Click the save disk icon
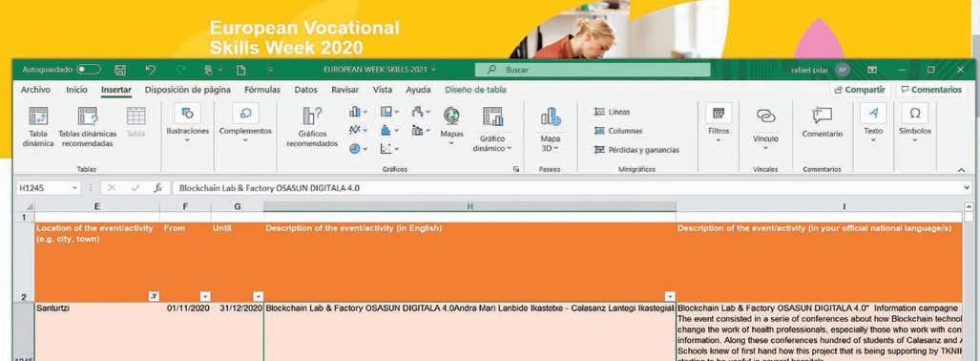Viewport: 980px width, 361px height. coord(120,70)
